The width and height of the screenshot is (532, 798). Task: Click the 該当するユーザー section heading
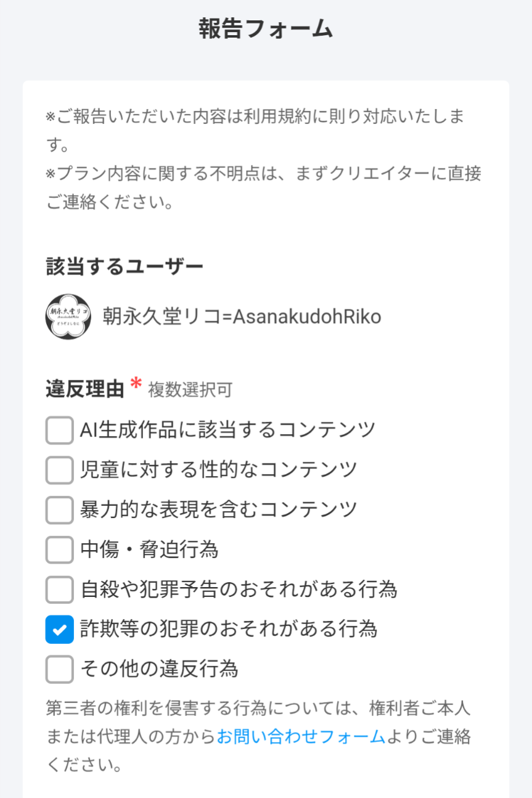click(x=125, y=266)
